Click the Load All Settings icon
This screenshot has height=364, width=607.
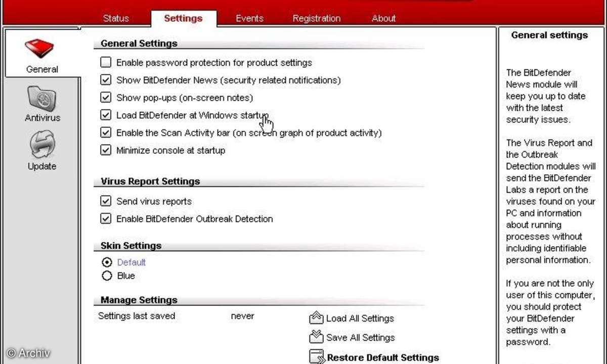[x=316, y=318]
